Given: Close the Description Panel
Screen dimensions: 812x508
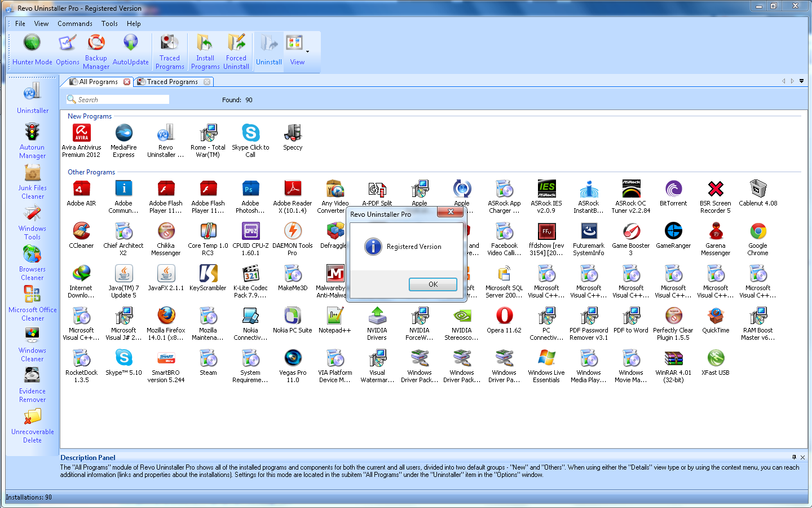Looking at the screenshot, I should [x=802, y=457].
